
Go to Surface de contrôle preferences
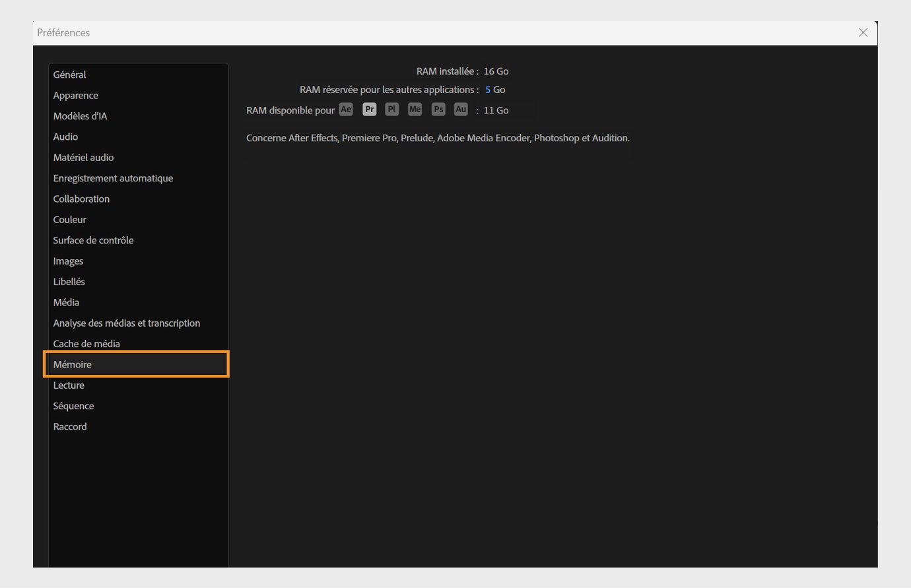coord(93,240)
